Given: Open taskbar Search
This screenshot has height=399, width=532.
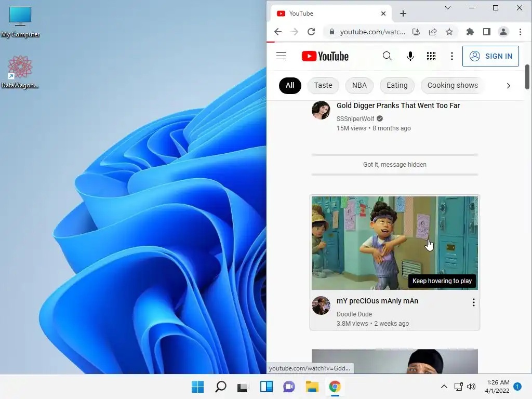Looking at the screenshot, I should click(220, 387).
